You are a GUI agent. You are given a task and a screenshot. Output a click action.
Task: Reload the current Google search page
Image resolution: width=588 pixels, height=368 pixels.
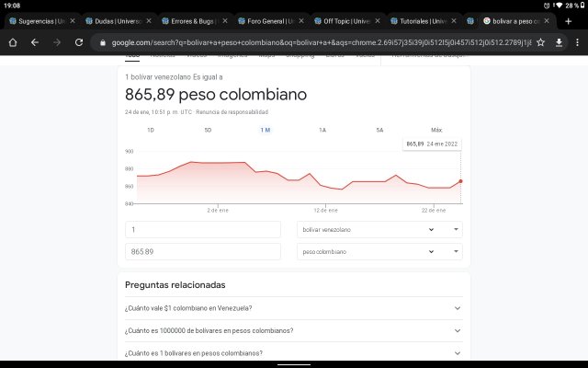click(x=79, y=42)
